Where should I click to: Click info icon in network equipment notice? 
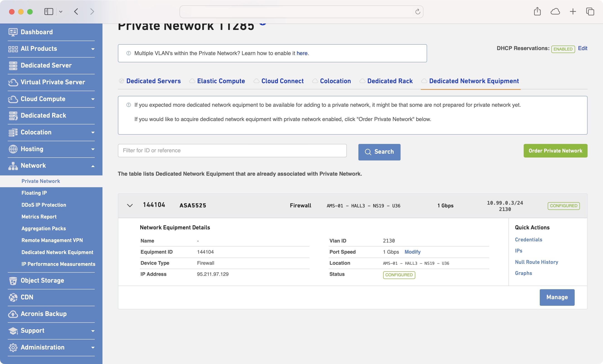[129, 105]
